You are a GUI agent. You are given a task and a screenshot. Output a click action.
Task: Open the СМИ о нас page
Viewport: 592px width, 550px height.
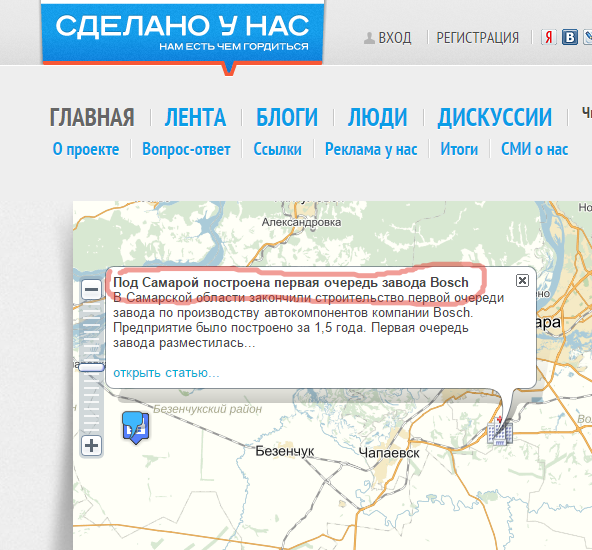(x=535, y=149)
